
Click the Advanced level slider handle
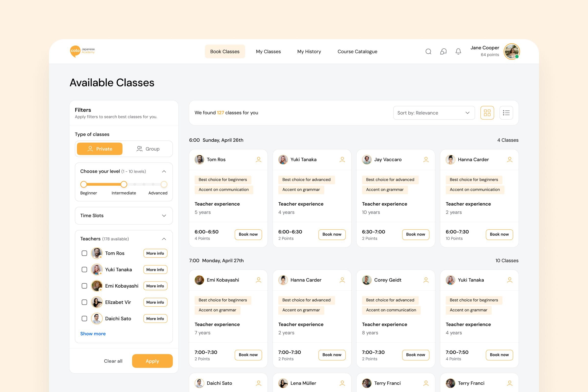pyautogui.click(x=164, y=184)
